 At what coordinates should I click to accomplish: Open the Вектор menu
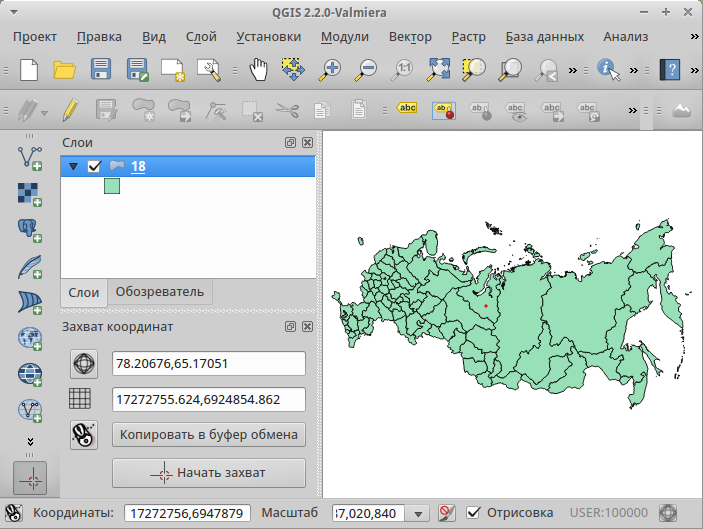[x=410, y=36]
